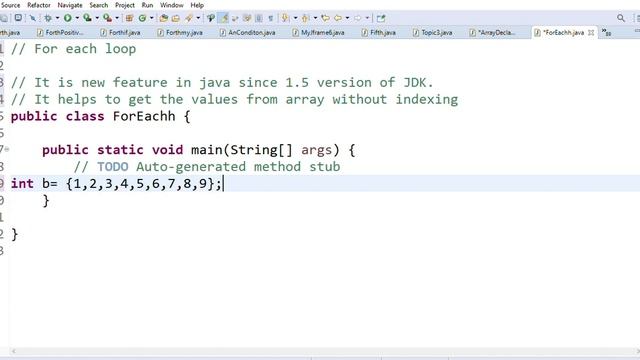The width and height of the screenshot is (640, 360).
Task: Collapse main method fold marker
Action: point(7,149)
